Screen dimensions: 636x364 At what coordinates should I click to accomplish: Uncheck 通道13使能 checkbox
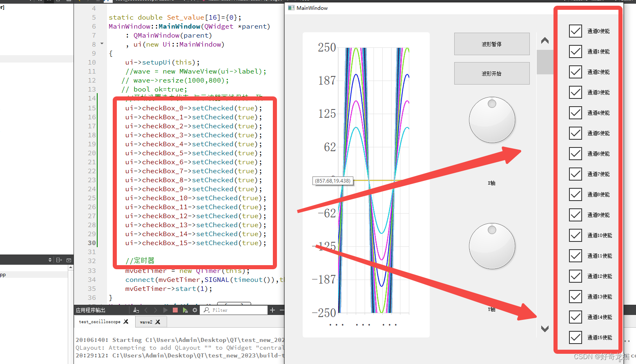click(x=576, y=297)
